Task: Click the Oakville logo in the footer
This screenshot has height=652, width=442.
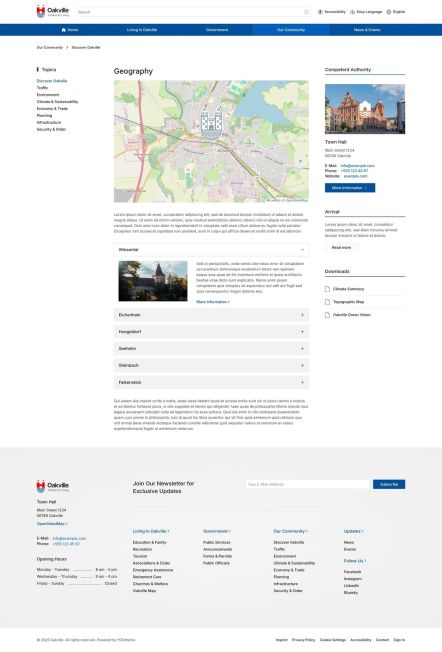Action: click(53, 487)
